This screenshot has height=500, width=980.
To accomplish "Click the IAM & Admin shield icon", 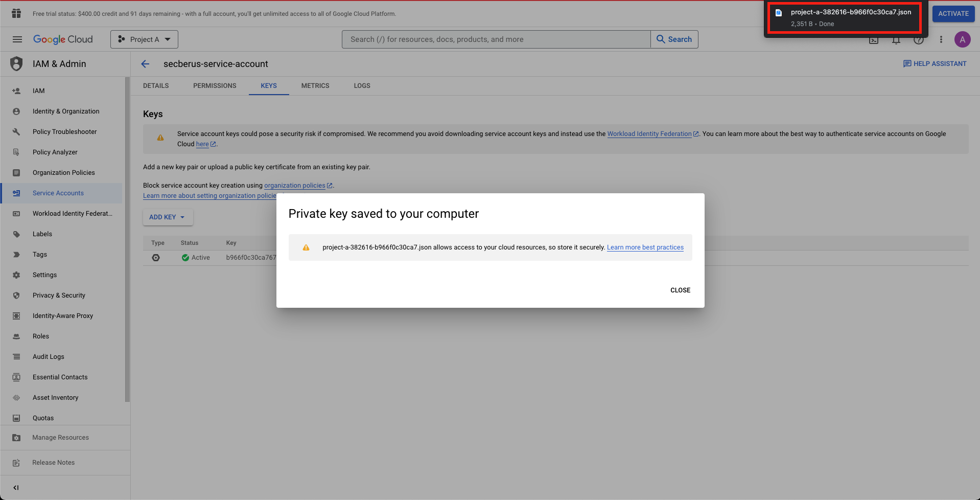I will tap(16, 64).
